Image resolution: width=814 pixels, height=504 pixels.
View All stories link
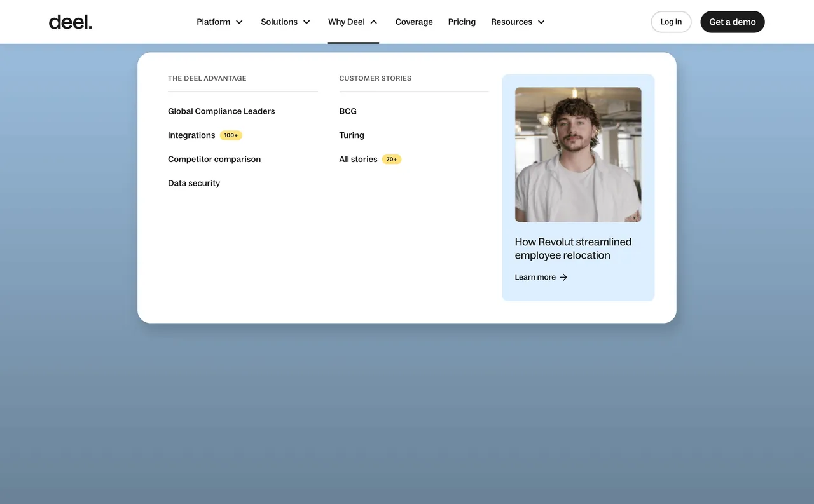tap(358, 160)
